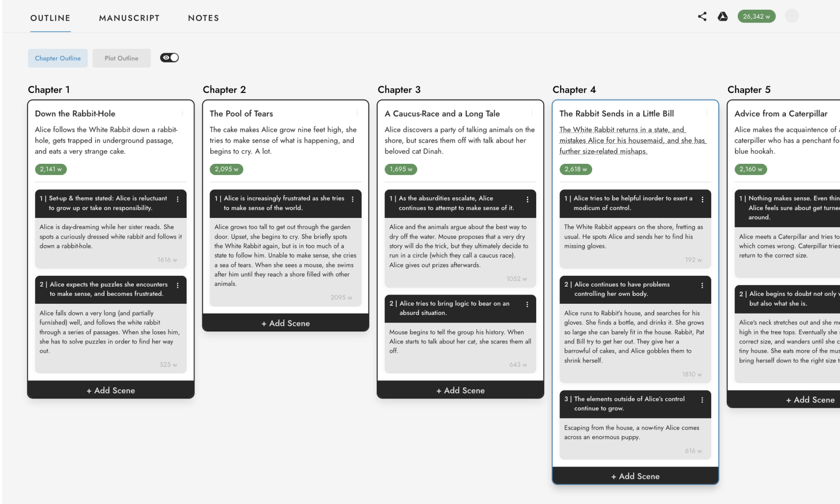The image size is (840, 504).
Task: Open the menu on the Set-up & theme scene
Action: pyautogui.click(x=177, y=199)
